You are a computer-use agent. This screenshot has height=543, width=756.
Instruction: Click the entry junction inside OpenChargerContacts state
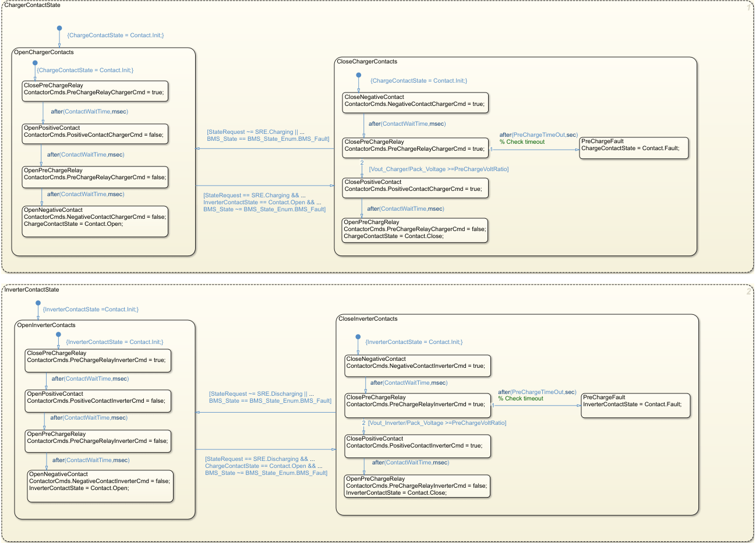(x=35, y=62)
